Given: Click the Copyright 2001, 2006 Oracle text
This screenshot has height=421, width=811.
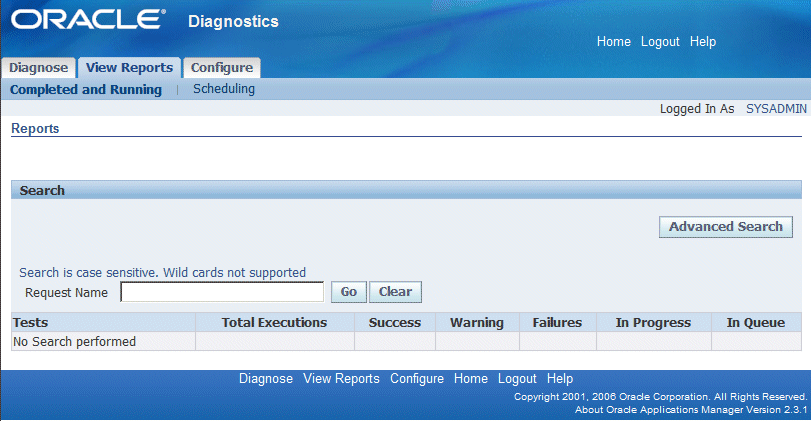Looking at the screenshot, I should point(660,397).
